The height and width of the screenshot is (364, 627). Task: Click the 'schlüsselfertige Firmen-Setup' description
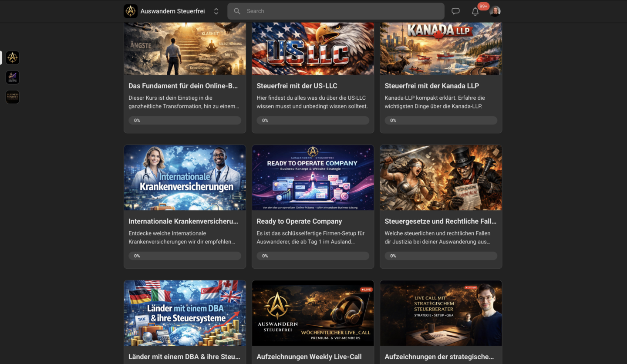coord(311,237)
